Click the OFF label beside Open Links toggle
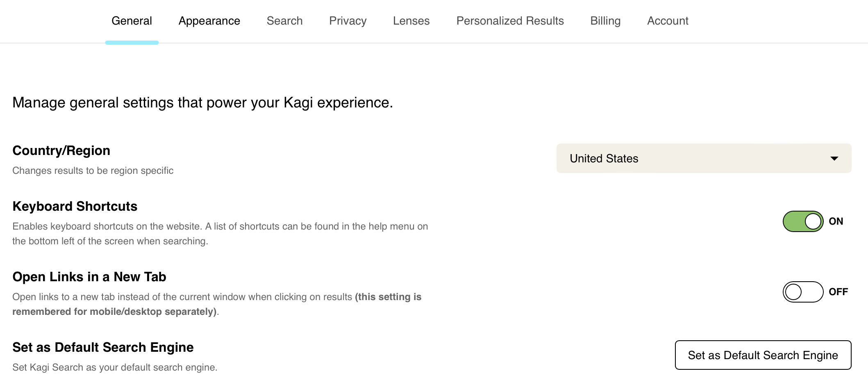The width and height of the screenshot is (868, 387). 838,292
